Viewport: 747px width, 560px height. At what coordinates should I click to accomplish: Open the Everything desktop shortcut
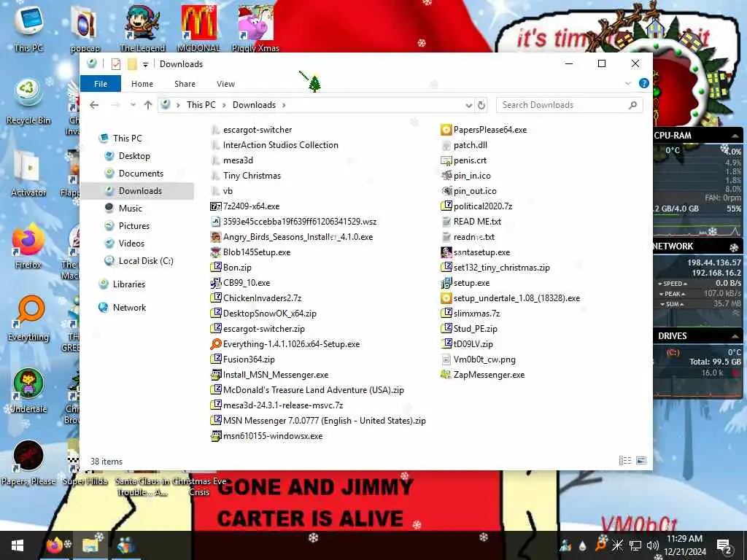28,319
